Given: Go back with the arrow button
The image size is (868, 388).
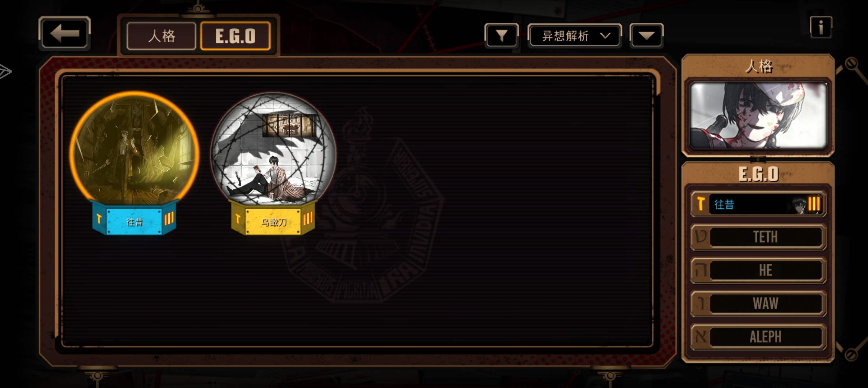Looking at the screenshot, I should pos(64,33).
